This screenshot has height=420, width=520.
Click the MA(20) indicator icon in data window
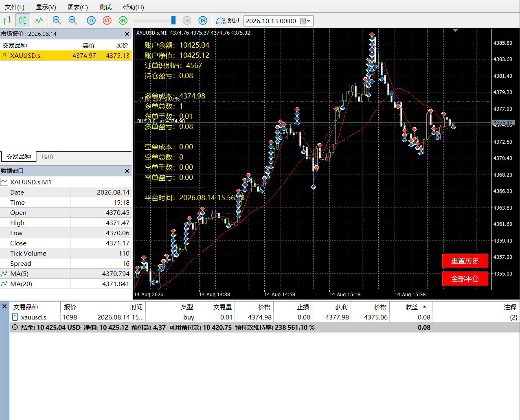point(4,284)
